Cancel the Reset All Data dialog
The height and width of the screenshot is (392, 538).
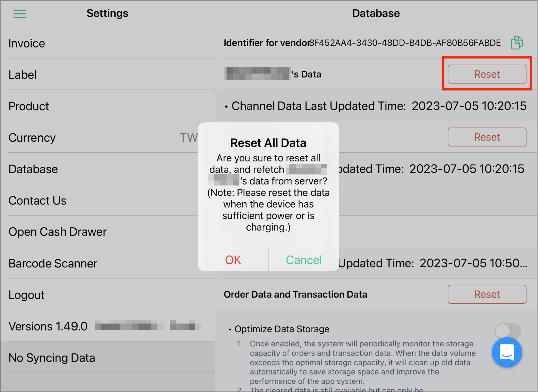[x=303, y=260]
